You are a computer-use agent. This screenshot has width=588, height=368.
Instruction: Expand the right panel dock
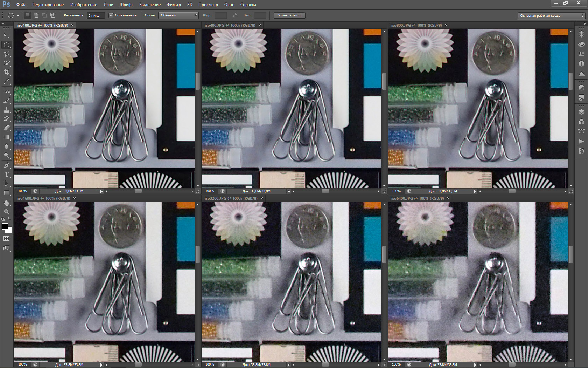click(x=584, y=24)
